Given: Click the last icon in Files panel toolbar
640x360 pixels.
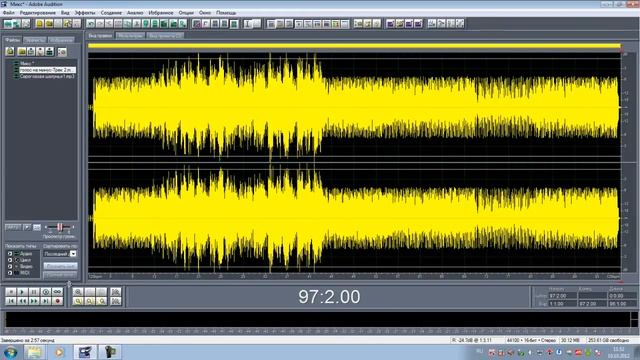Looking at the screenshot, I should tap(62, 51).
